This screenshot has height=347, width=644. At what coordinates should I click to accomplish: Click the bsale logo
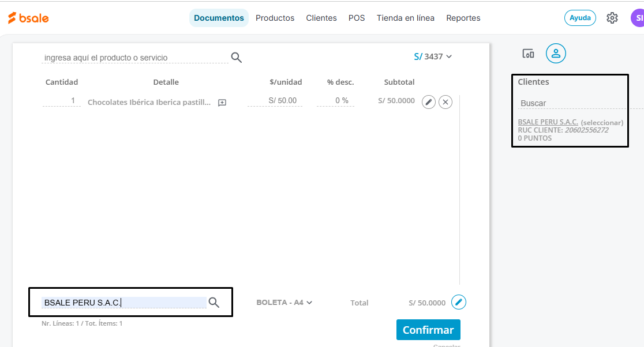click(28, 18)
